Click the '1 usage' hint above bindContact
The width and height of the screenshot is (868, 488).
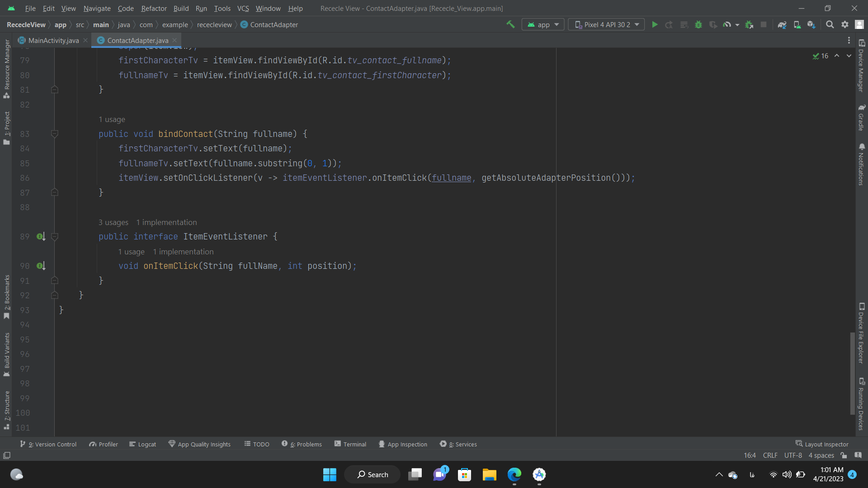pyautogui.click(x=112, y=119)
